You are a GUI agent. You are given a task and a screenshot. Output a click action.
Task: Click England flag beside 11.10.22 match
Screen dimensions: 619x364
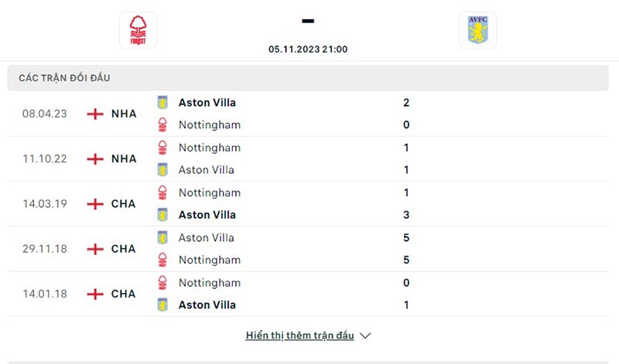click(95, 158)
